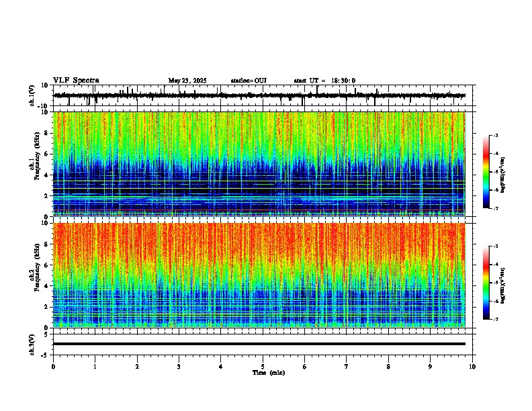The height and width of the screenshot is (411, 532).
Task: Click the "ch.3(V)" axis label
Action: (32, 345)
